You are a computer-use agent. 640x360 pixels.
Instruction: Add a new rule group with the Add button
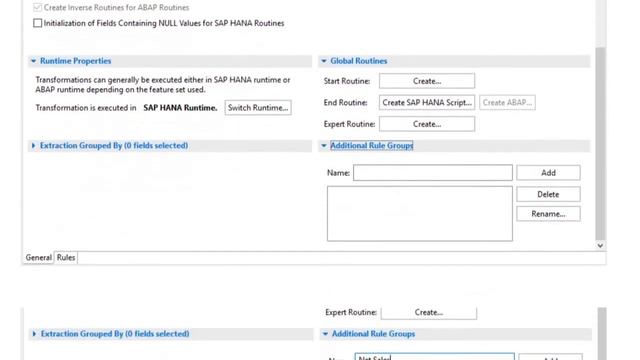point(548,173)
